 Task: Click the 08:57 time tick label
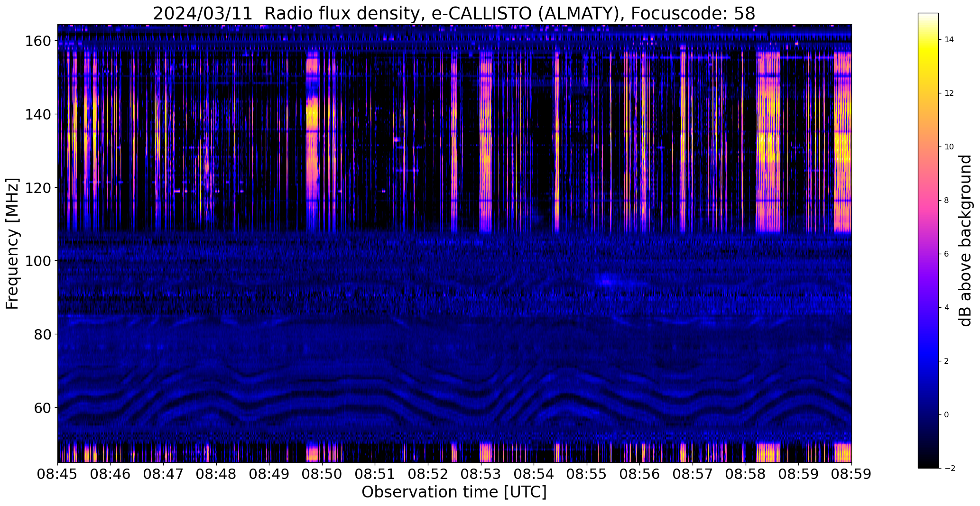click(693, 475)
